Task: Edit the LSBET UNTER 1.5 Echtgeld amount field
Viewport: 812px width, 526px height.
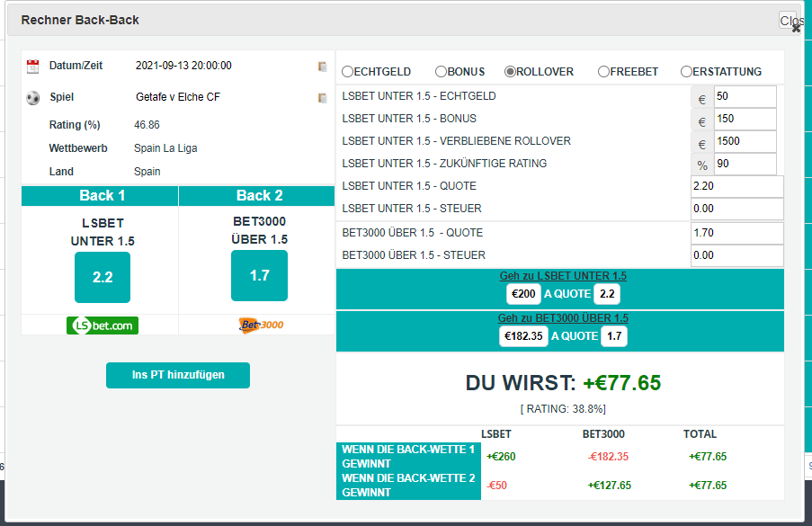Action: 745,96
